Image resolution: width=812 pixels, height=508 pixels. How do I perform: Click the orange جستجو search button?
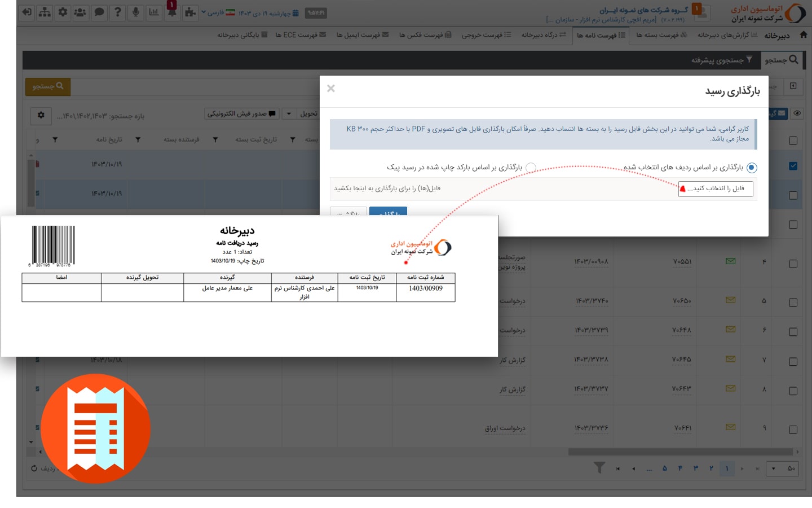tap(48, 86)
